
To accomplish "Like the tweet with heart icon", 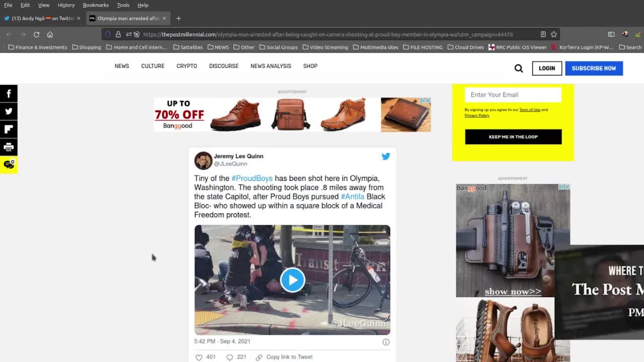I will click(199, 357).
